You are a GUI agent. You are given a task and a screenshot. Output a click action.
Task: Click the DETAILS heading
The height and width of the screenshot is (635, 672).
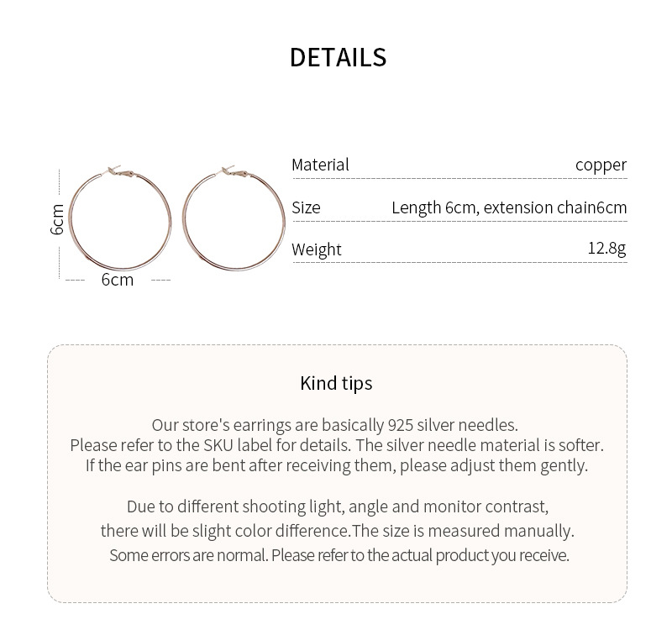338,57
